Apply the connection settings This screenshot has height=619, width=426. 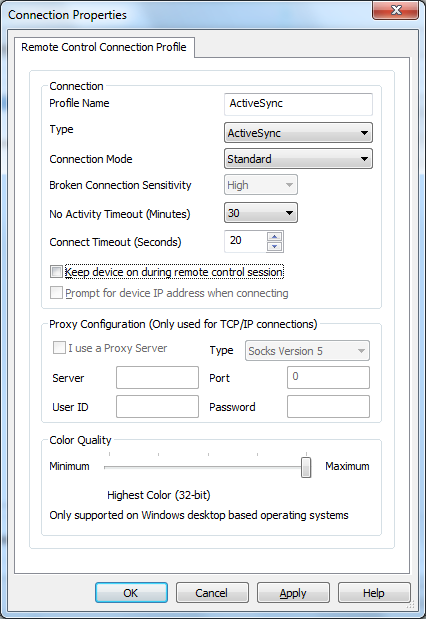click(293, 593)
